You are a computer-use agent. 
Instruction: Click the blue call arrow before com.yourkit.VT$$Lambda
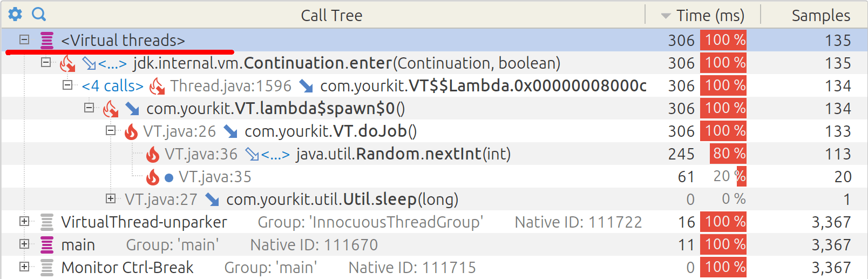(x=306, y=86)
